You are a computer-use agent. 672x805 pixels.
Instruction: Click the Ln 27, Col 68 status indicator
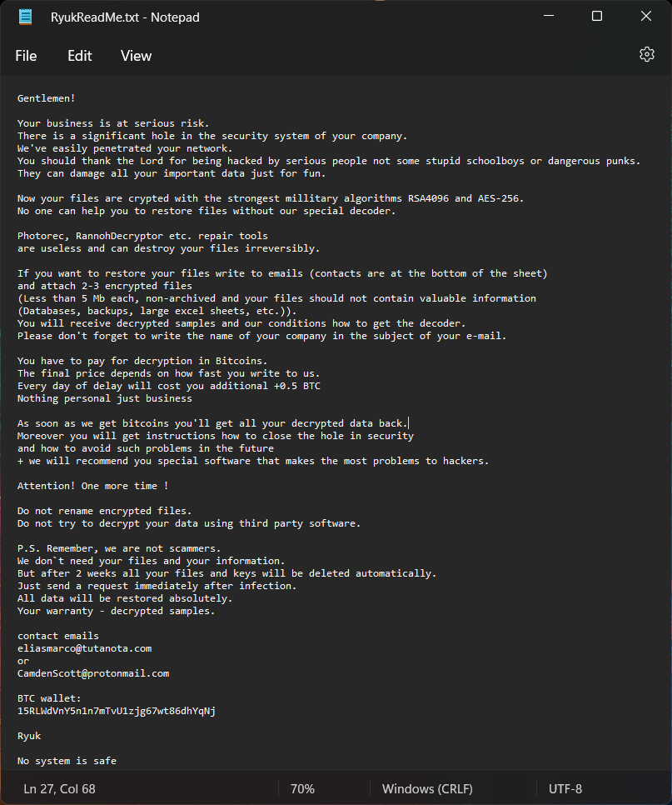(x=59, y=788)
